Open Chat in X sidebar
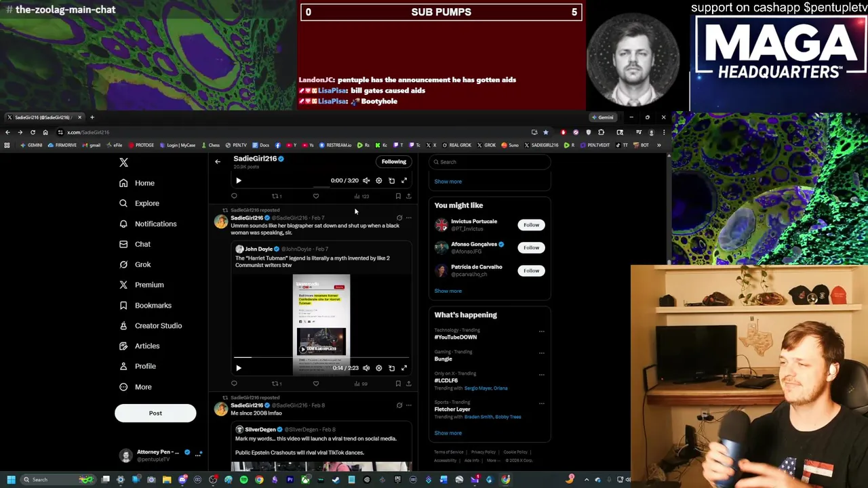Screen dimensions: 868x488 (x=135, y=244)
